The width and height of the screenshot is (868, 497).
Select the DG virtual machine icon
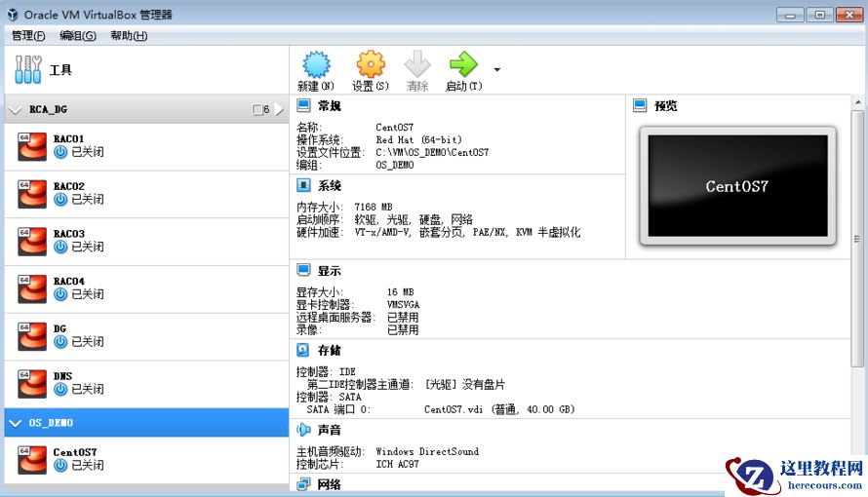click(31, 336)
